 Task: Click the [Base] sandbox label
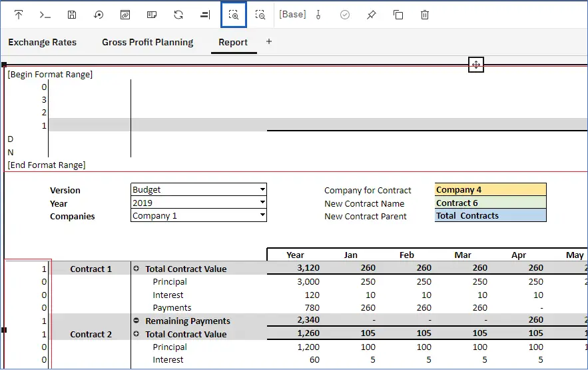click(292, 14)
